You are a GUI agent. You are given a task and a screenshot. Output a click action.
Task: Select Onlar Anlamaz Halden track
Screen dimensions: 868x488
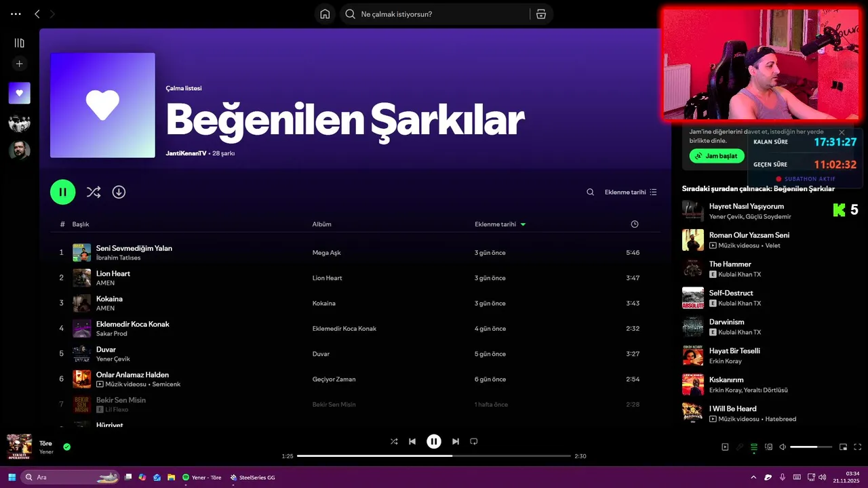click(355, 379)
